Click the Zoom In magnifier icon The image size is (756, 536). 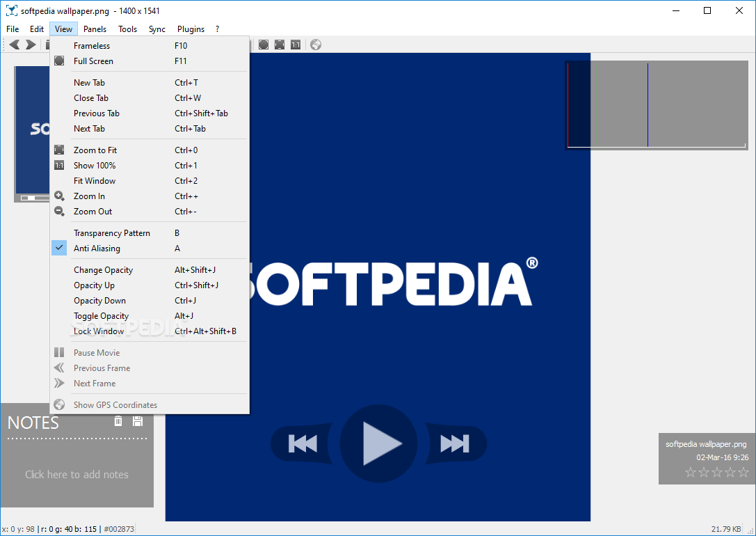click(x=59, y=196)
